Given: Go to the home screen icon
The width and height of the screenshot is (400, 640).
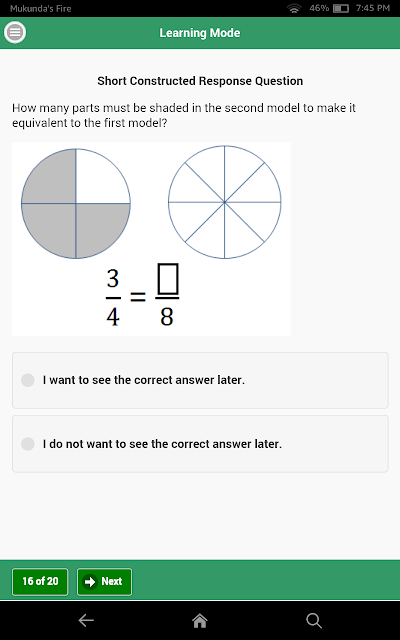Looking at the screenshot, I should tap(200, 620).
